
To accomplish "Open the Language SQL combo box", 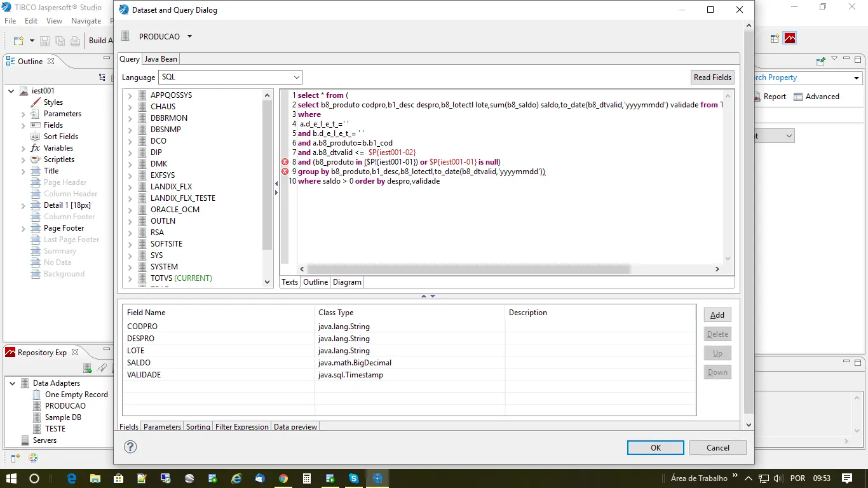I will point(230,77).
